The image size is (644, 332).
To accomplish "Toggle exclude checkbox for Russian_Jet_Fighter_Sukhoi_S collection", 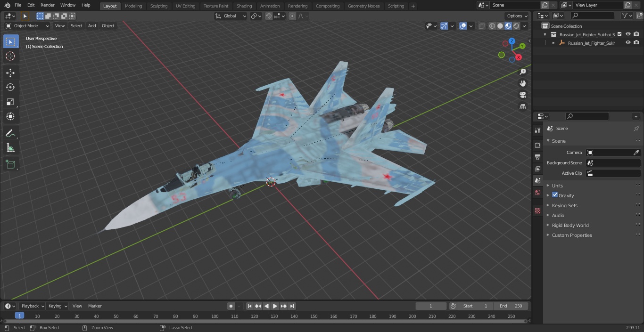I will click(619, 34).
